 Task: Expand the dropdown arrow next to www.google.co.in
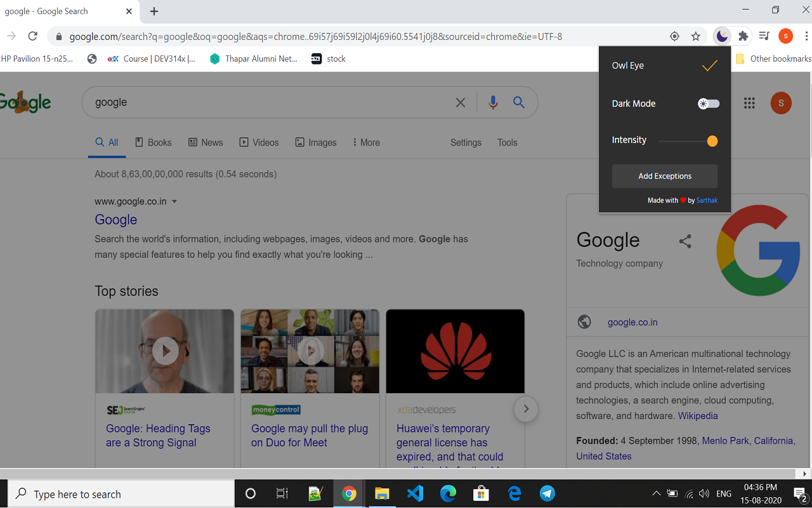(174, 201)
